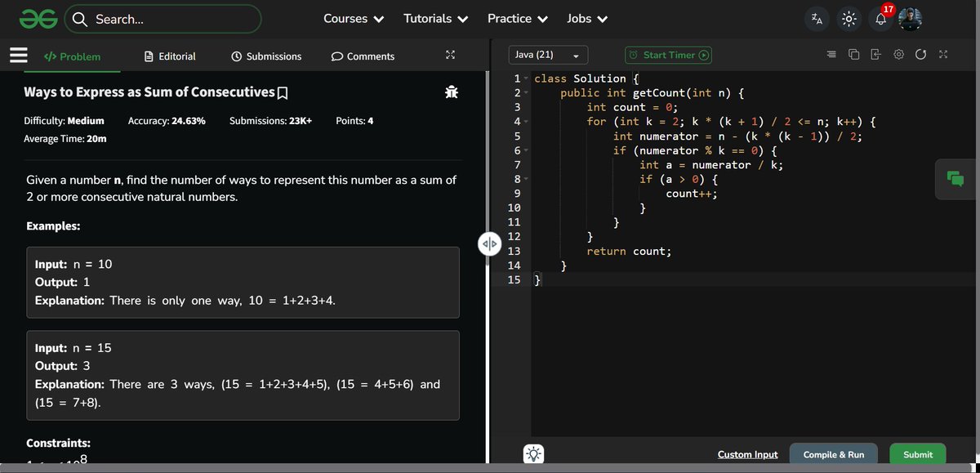Click 'Average Time: 20m' text
Image resolution: width=980 pixels, height=473 pixels.
65,139
